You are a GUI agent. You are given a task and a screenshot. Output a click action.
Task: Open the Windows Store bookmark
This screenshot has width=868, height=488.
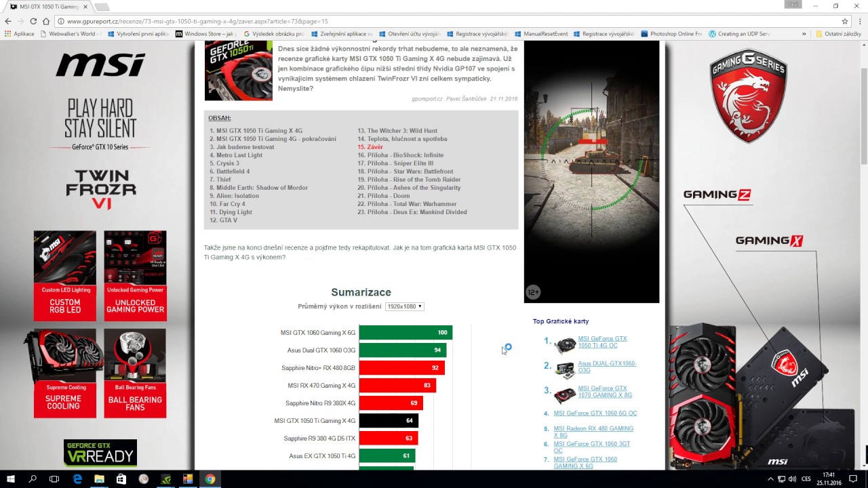tap(205, 34)
